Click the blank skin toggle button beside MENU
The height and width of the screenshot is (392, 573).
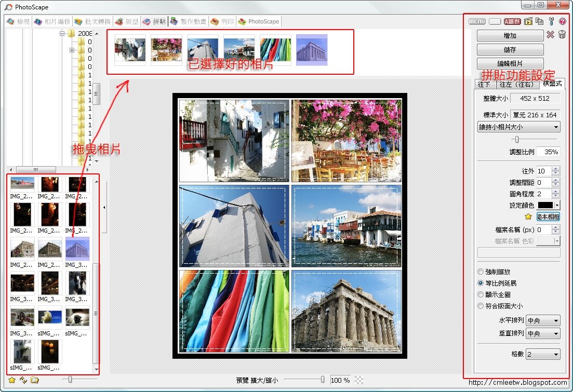click(x=495, y=22)
